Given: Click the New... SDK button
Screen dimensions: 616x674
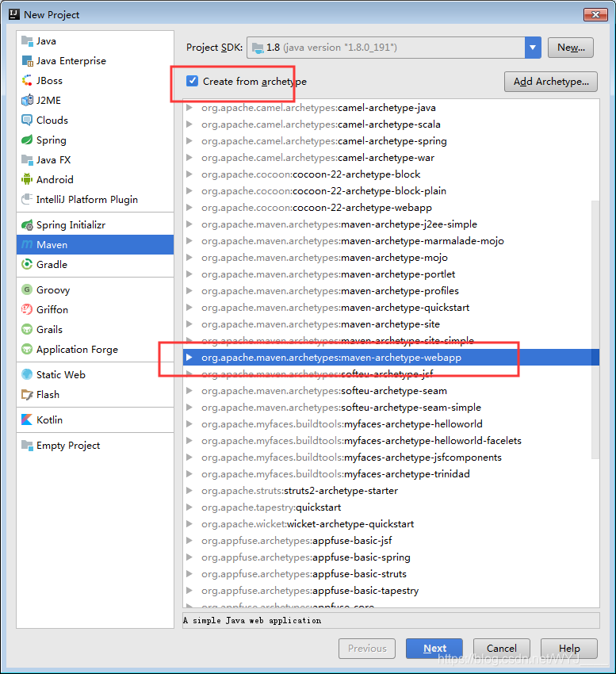Looking at the screenshot, I should click(571, 48).
